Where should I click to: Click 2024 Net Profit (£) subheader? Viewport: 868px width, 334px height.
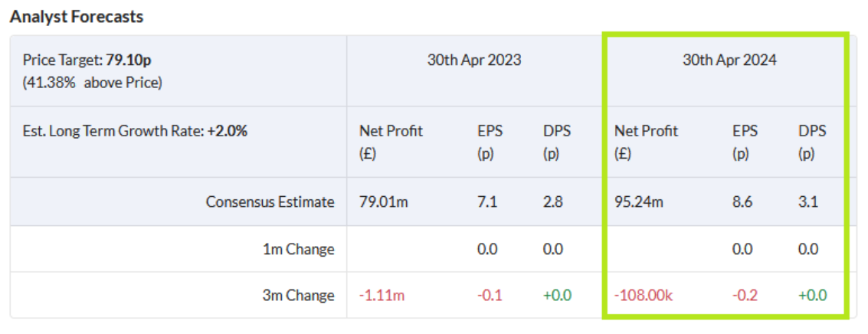646,142
